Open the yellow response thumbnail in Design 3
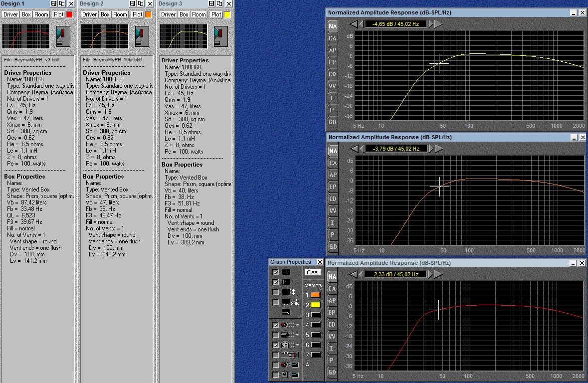Image resolution: width=588 pixels, height=383 pixels. (184, 36)
